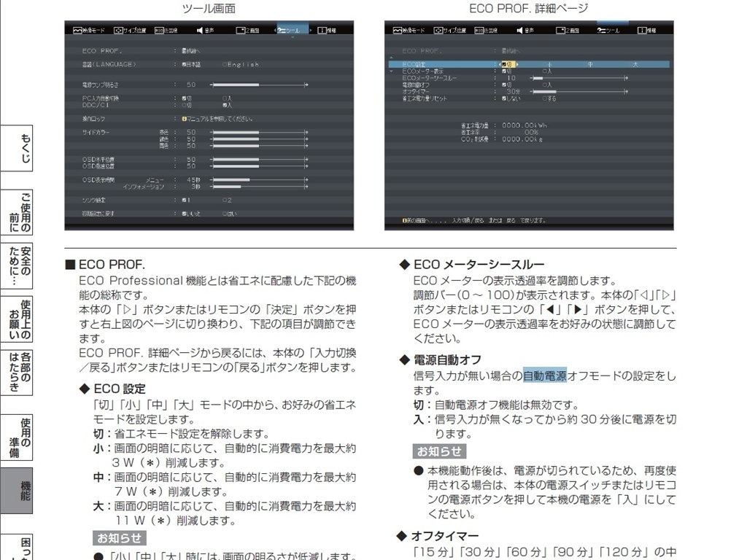Select 大 option in ECO設定 row
Screen dimensions: 747x560
coord(635,64)
